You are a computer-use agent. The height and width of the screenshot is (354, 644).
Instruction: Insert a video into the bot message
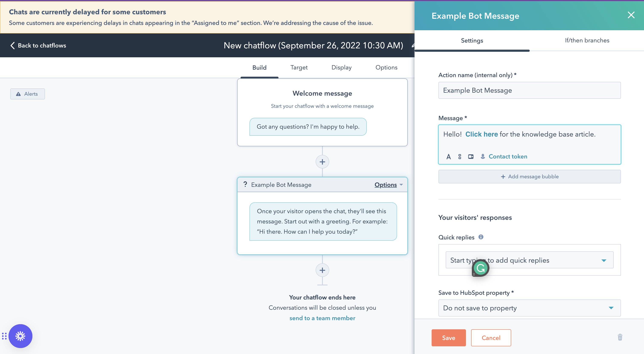tap(471, 157)
